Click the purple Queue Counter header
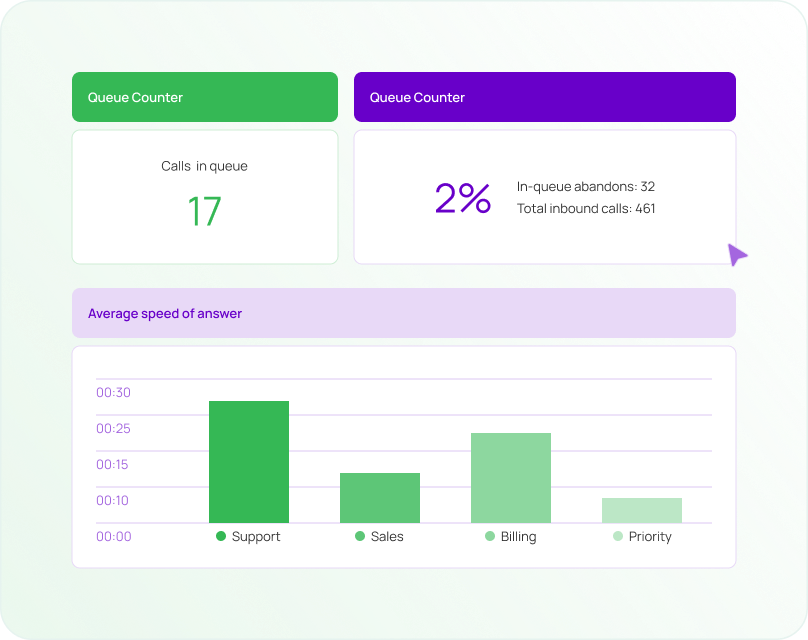 (544, 97)
